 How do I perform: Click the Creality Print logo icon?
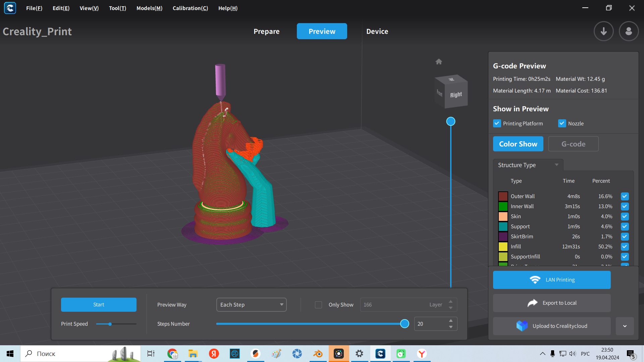[x=10, y=8]
